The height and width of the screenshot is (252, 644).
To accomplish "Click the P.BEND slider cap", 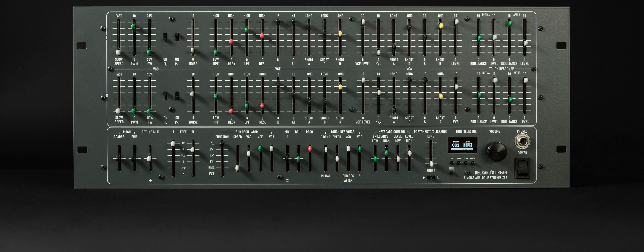I will coord(326,149).
